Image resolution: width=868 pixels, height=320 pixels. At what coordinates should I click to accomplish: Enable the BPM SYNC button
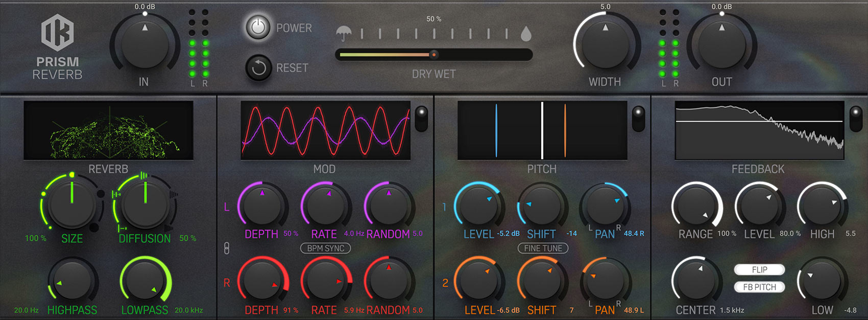coord(325,248)
